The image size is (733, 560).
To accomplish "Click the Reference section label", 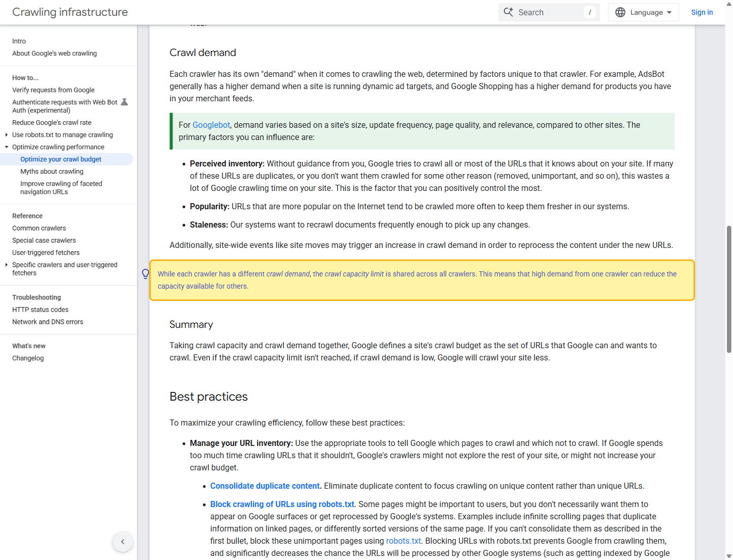I will [x=27, y=216].
